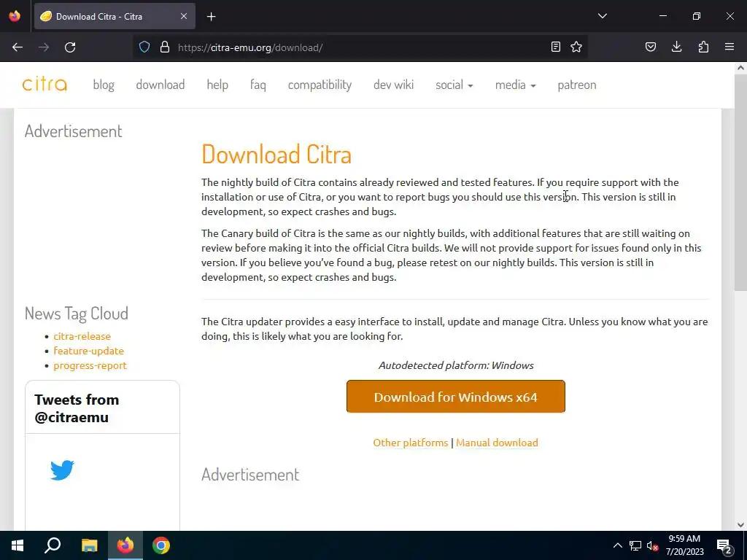Click the Firefox back arrow
The width and height of the screenshot is (747, 560).
point(18,47)
